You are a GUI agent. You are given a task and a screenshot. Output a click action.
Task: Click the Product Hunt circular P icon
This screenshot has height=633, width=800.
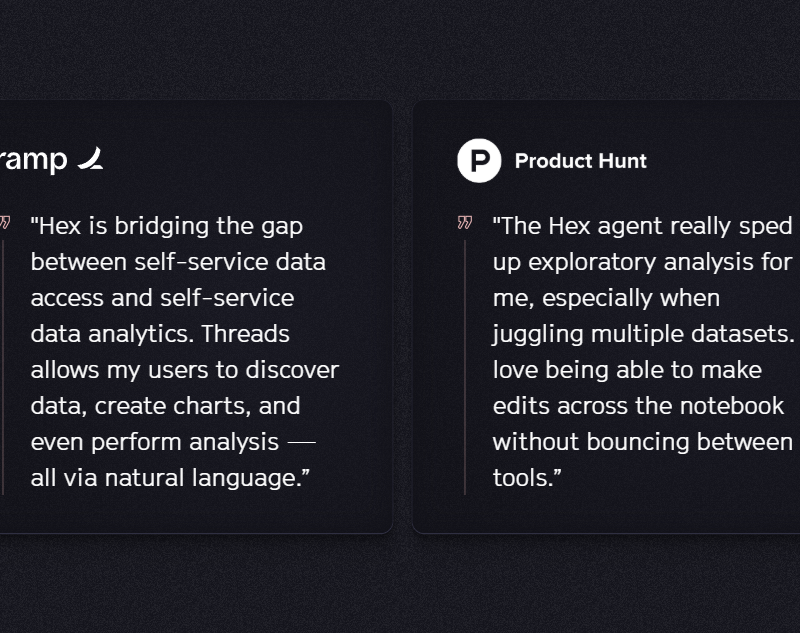[479, 161]
